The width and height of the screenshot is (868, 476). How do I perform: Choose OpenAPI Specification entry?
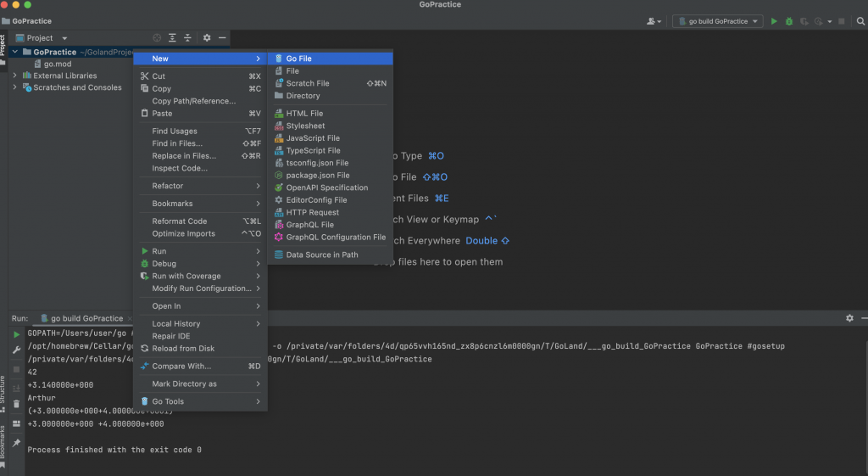[330, 188]
